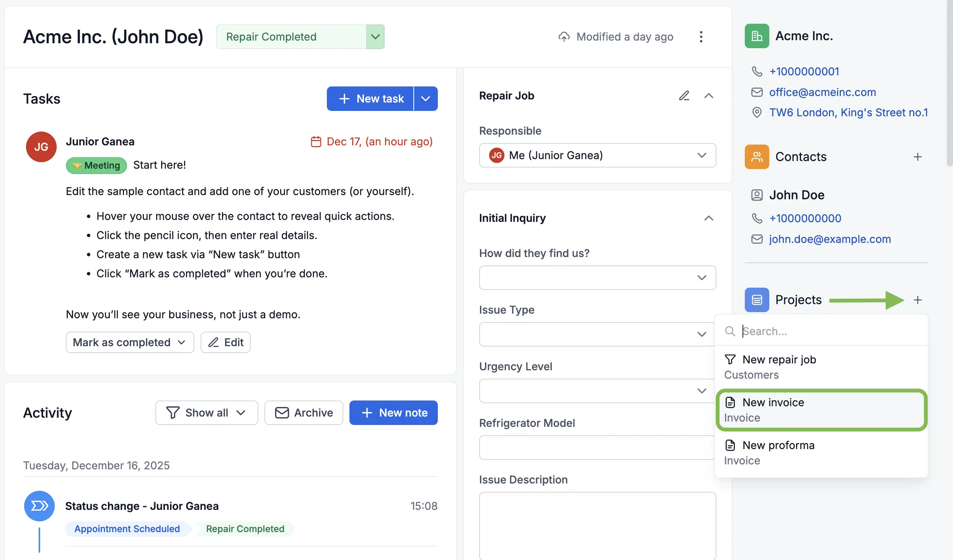
Task: Open the Issue Type dropdown
Action: pyautogui.click(x=597, y=334)
